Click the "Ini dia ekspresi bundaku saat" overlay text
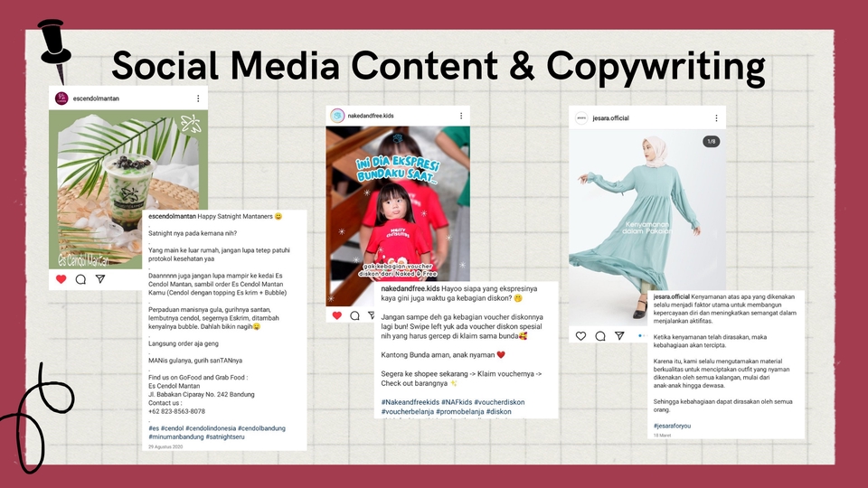Screen dimensions: 868x488 (x=398, y=170)
